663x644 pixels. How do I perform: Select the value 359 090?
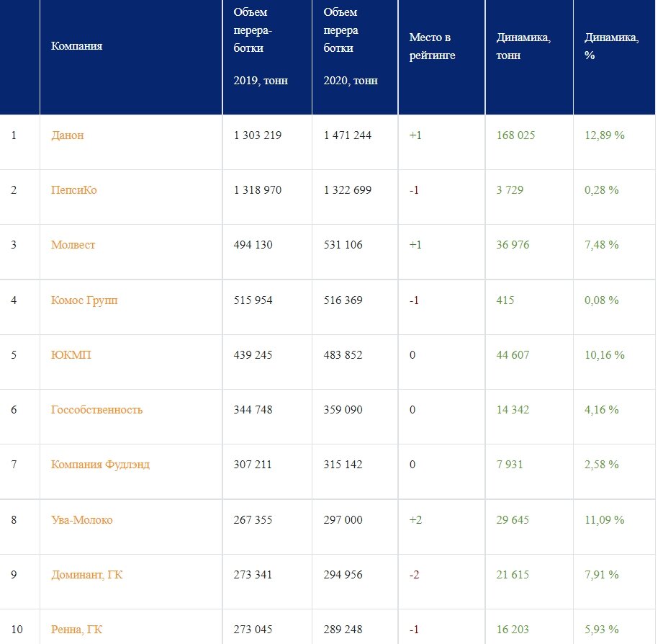[x=343, y=410]
